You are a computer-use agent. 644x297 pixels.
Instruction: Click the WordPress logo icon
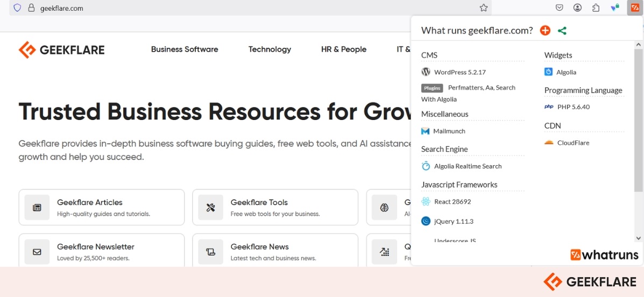426,72
